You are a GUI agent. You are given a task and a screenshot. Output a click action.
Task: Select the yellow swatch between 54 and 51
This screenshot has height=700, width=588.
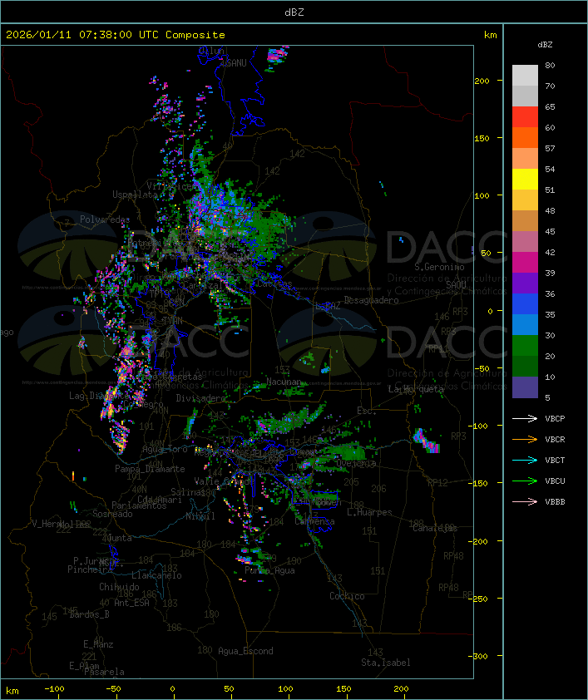[x=525, y=179]
